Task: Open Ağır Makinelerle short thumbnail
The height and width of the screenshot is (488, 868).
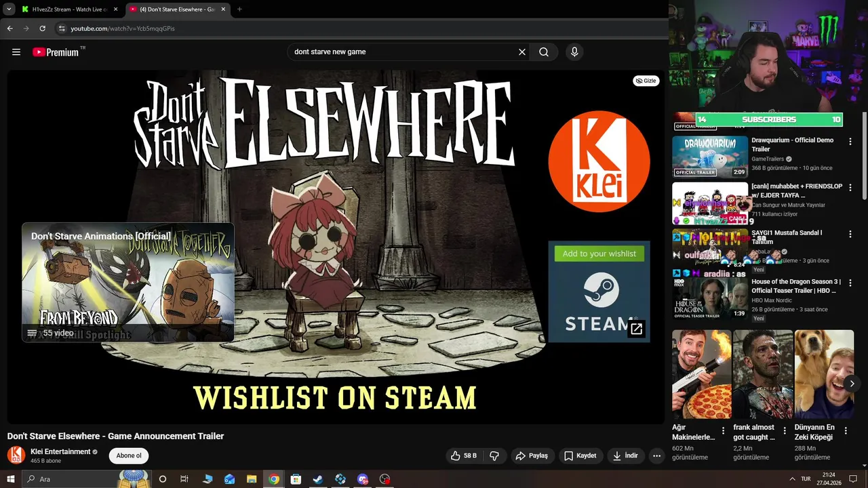Action: [x=702, y=374]
